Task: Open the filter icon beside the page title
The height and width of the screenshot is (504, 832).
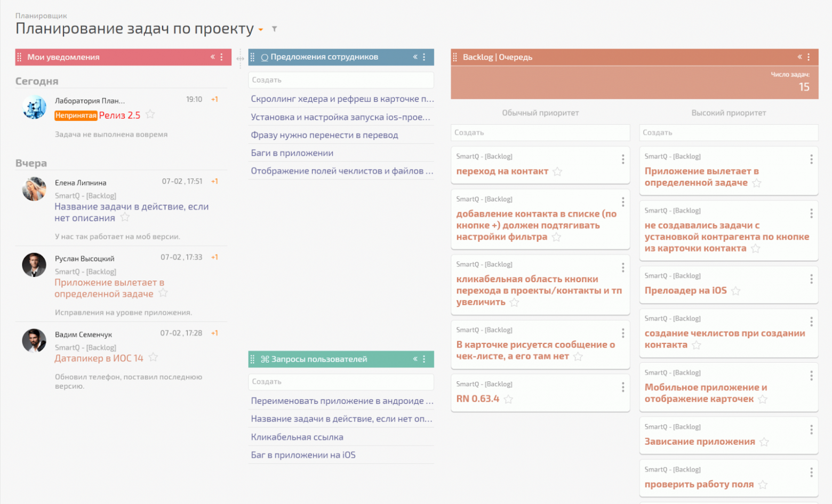Action: [274, 29]
